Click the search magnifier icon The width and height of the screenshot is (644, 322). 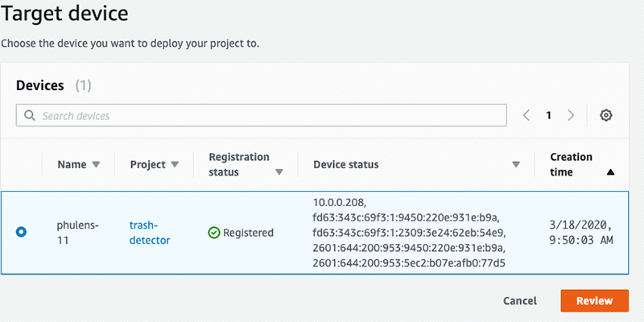pos(30,116)
